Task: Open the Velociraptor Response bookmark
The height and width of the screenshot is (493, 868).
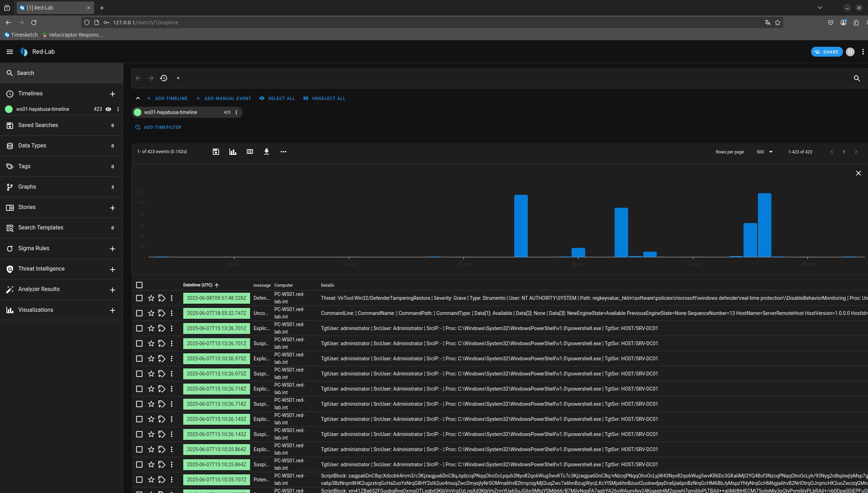Action: 73,35
